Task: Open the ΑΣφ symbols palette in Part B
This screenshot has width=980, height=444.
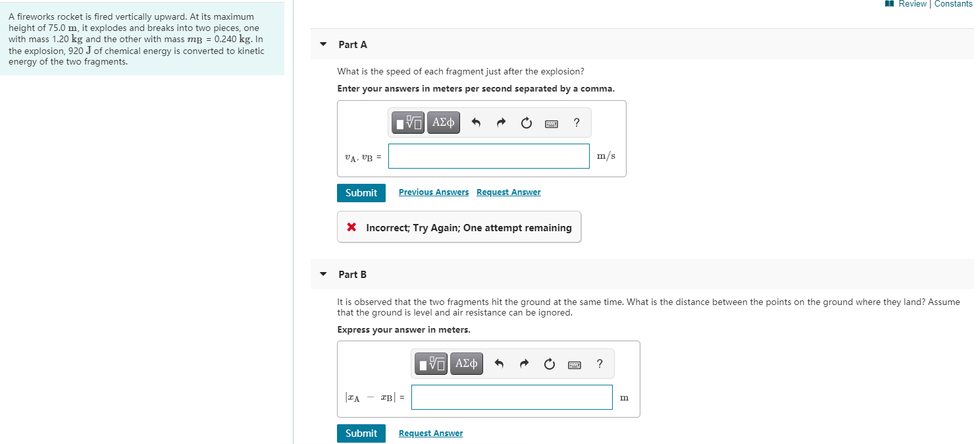Action: coord(465,363)
